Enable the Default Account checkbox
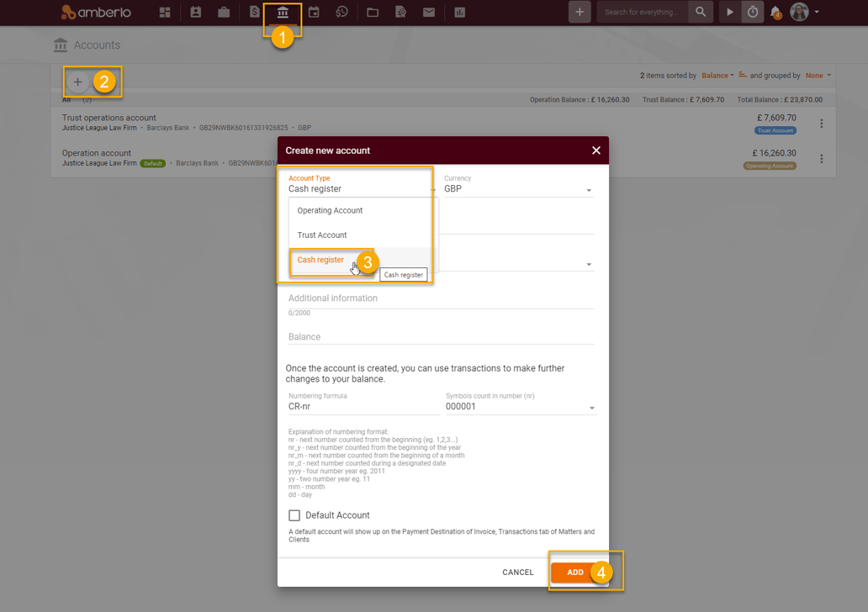 click(x=294, y=514)
